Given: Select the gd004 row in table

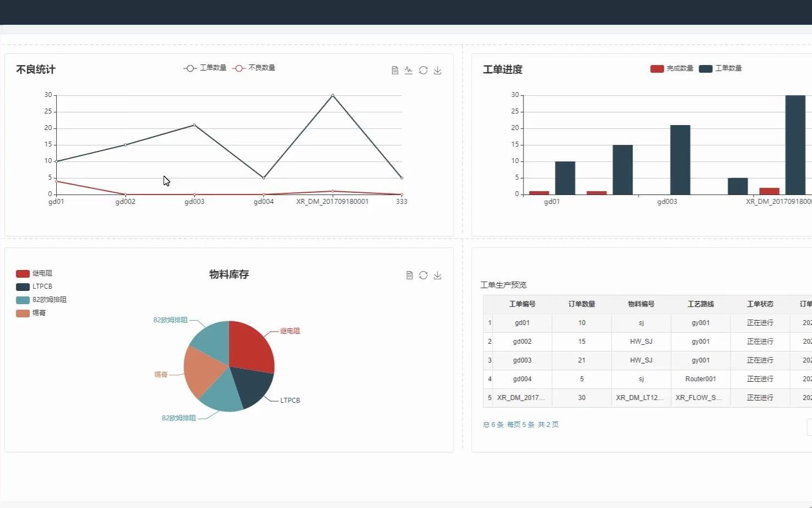Looking at the screenshot, I should click(x=647, y=379).
